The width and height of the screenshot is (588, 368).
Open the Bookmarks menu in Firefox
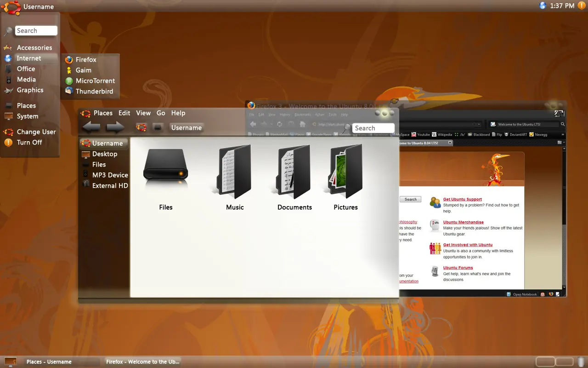click(x=303, y=114)
